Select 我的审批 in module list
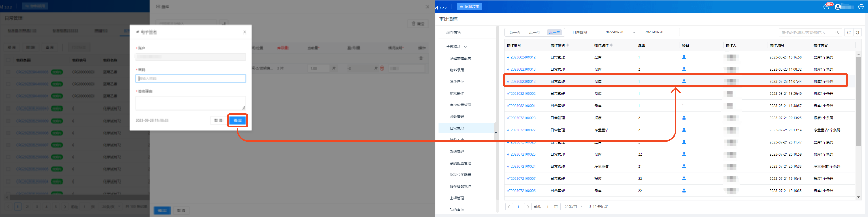This screenshot has height=217, width=868. tap(457, 210)
